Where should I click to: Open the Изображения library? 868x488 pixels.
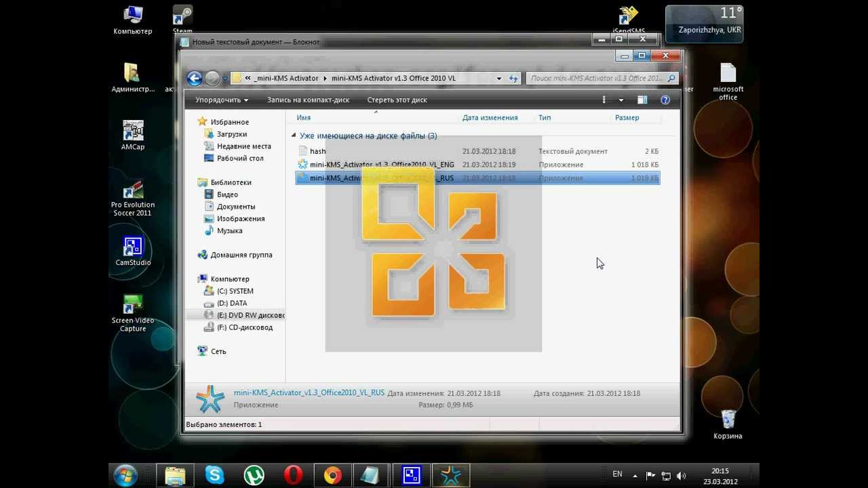coord(240,219)
